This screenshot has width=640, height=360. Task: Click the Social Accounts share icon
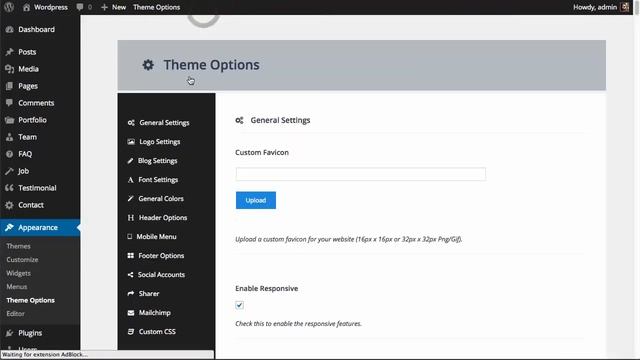tap(130, 275)
